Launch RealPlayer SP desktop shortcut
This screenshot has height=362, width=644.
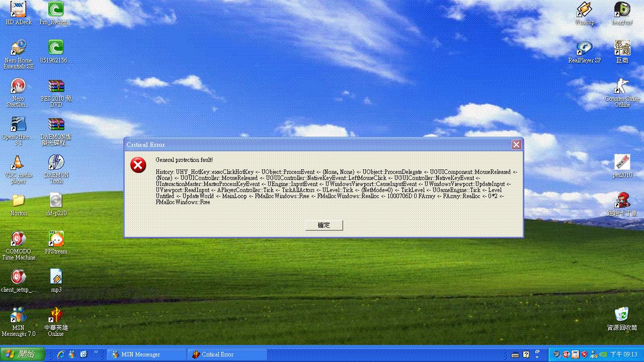(x=585, y=52)
